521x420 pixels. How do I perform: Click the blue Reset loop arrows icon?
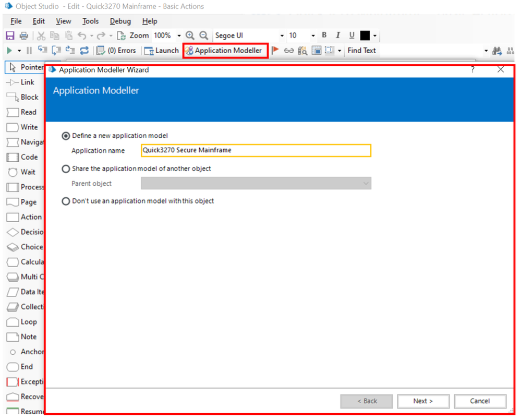(84, 51)
